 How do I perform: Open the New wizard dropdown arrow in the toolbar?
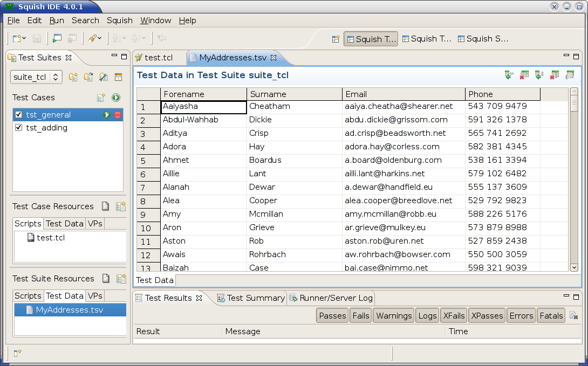(24, 38)
